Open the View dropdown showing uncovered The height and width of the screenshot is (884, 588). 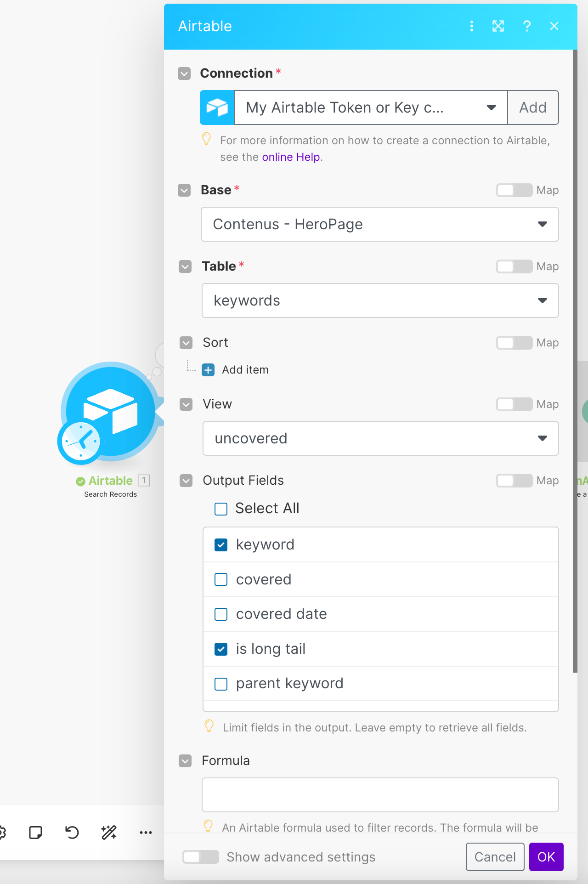pyautogui.click(x=381, y=438)
